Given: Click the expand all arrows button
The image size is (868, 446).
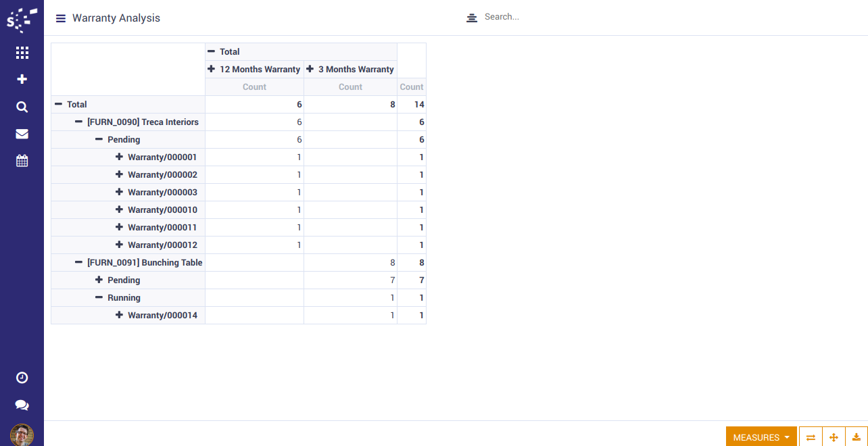Looking at the screenshot, I should (834, 437).
